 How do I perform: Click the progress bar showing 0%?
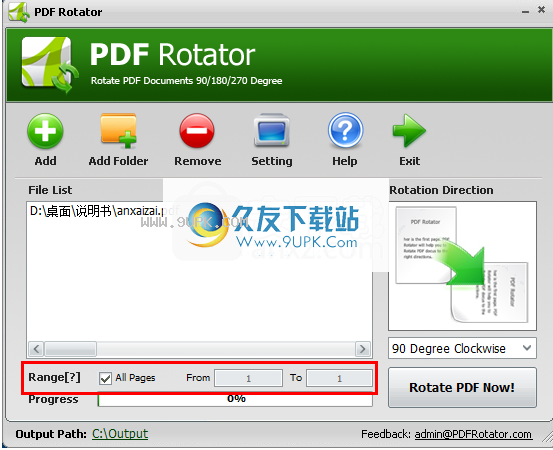point(235,399)
